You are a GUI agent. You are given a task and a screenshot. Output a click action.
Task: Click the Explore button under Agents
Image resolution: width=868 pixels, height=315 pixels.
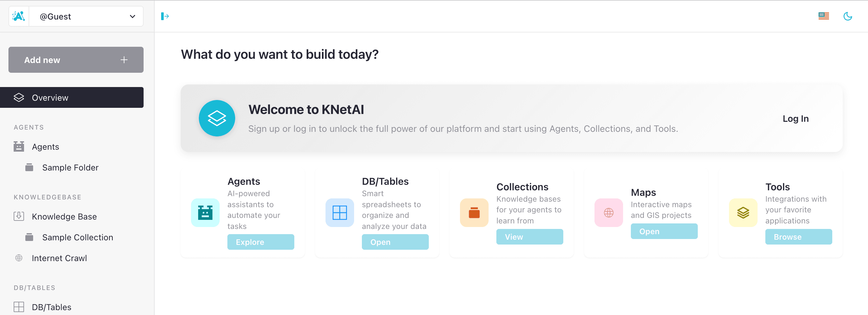(261, 242)
